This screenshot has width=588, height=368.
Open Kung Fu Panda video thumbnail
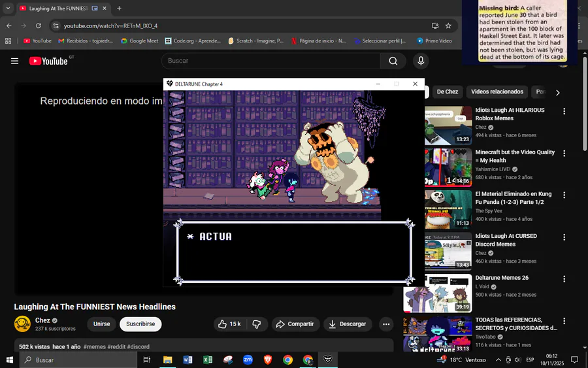pos(448,209)
